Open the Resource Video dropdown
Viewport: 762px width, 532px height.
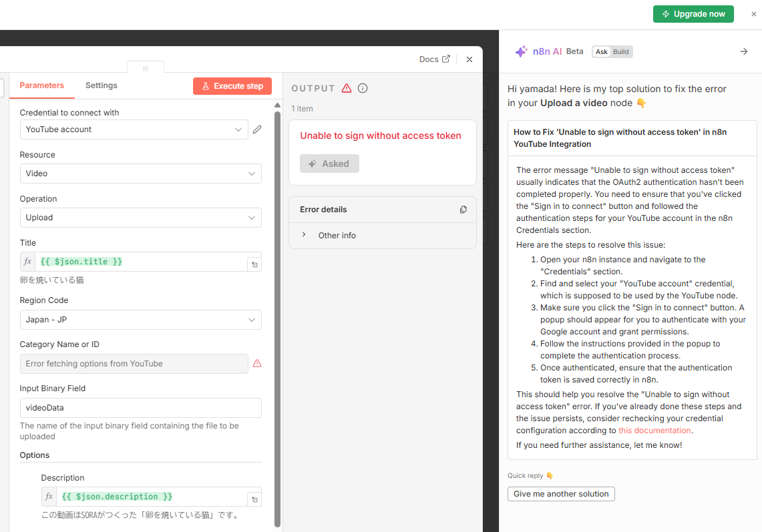coord(140,174)
